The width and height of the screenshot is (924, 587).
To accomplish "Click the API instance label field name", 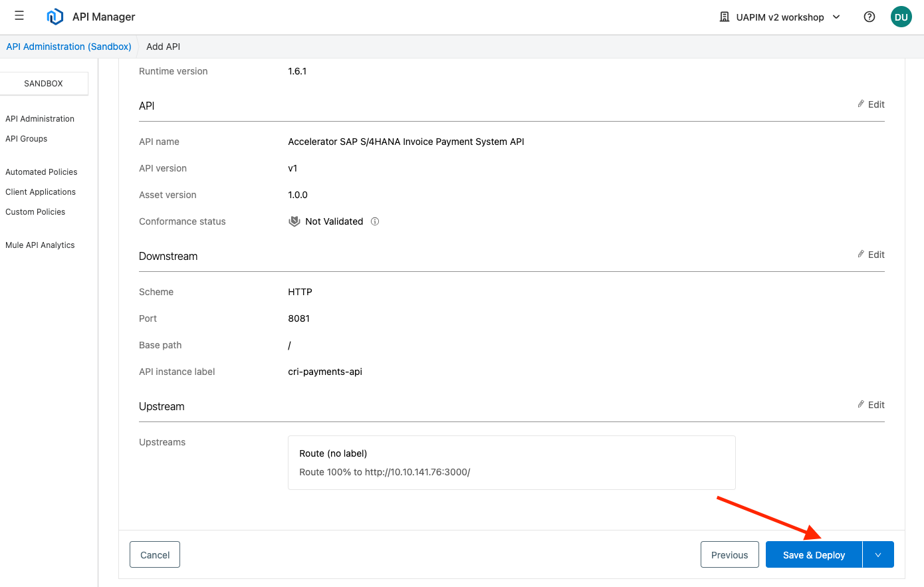I will tap(177, 372).
